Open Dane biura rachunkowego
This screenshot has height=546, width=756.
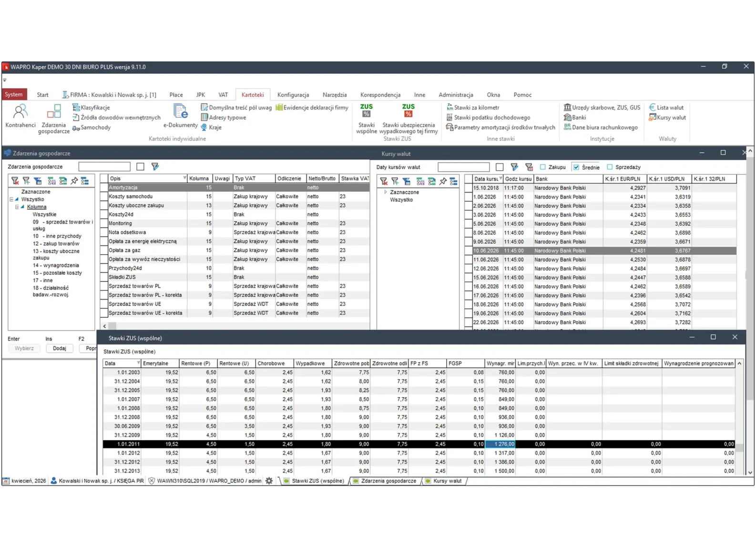tap(601, 128)
